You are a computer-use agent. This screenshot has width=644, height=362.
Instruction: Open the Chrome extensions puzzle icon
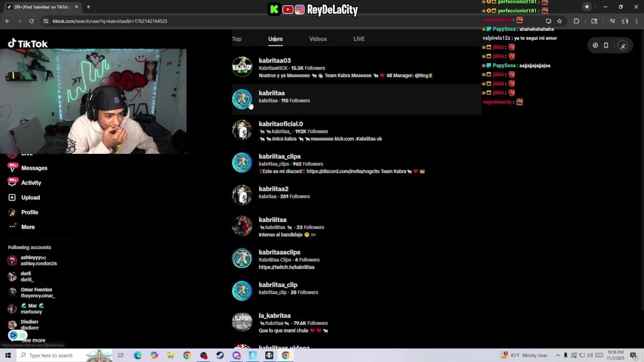[577, 21]
